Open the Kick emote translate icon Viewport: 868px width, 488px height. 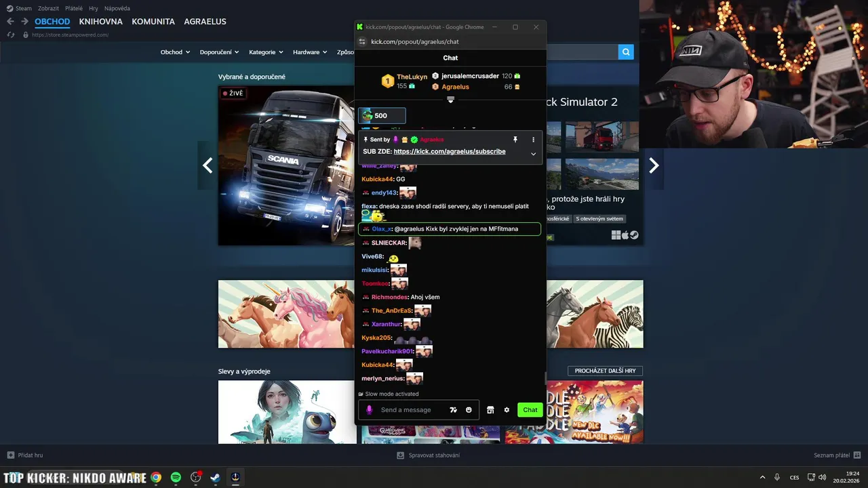pyautogui.click(x=454, y=409)
